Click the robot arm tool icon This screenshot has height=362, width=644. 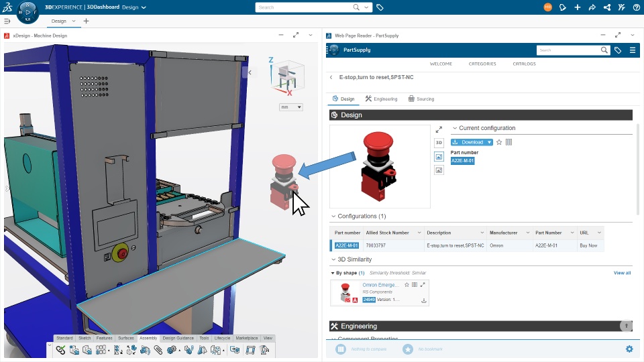265,350
